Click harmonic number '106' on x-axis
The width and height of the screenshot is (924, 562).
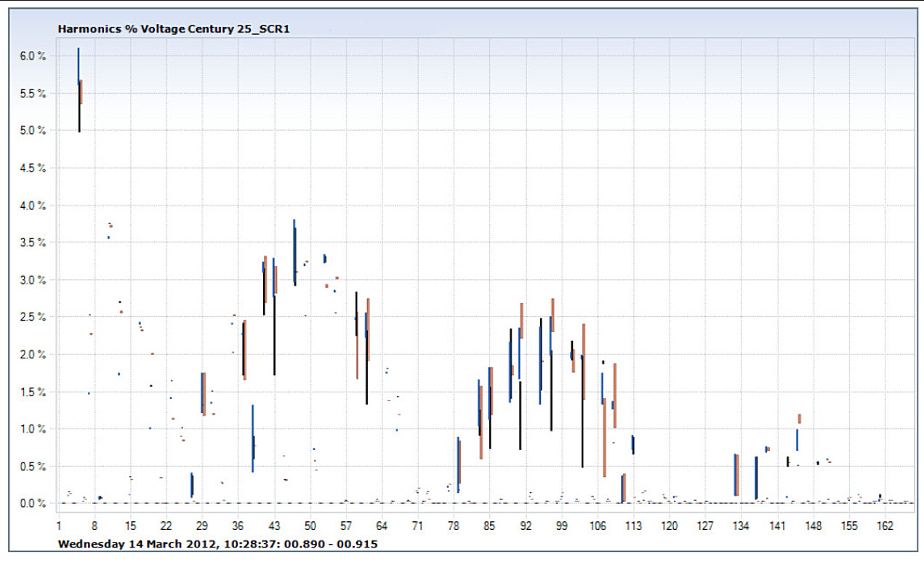[598, 525]
